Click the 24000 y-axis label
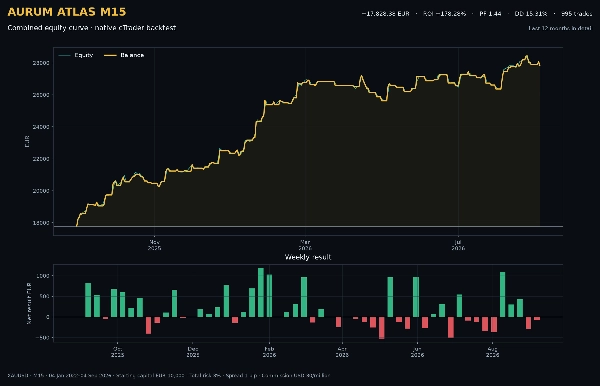 (41, 127)
